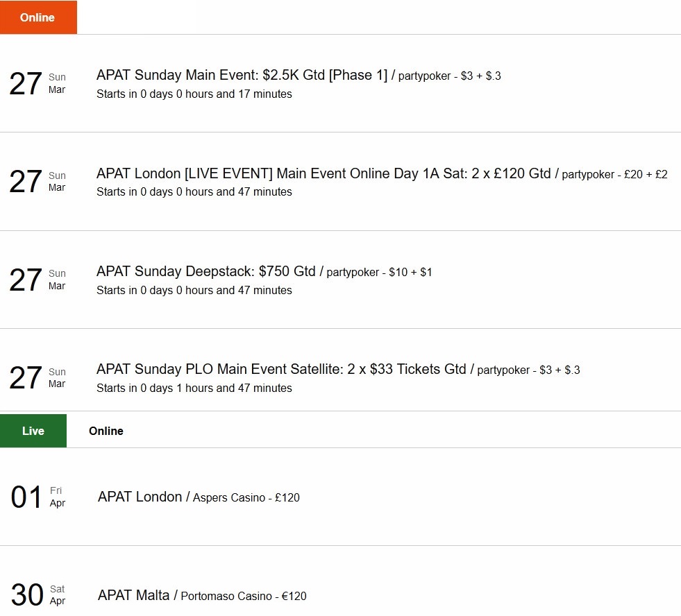
Task: Switch to the green Live tab
Action: click(x=33, y=431)
